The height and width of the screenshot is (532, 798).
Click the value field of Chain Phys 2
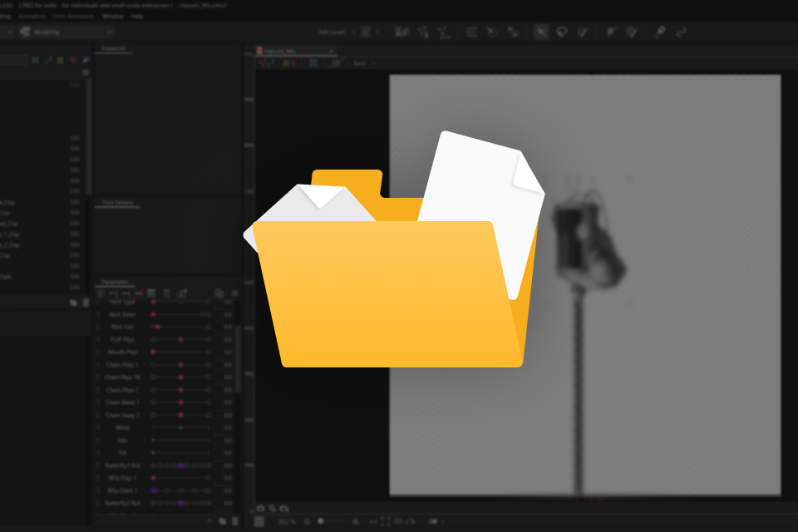(225, 390)
